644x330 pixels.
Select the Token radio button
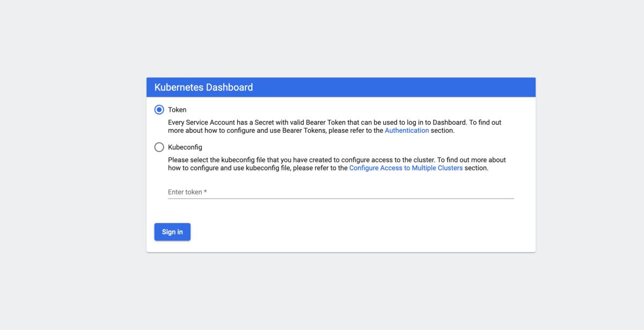[x=159, y=110]
